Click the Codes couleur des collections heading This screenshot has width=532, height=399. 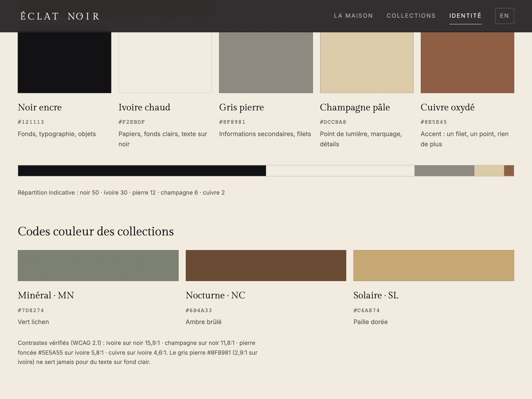[x=96, y=231]
